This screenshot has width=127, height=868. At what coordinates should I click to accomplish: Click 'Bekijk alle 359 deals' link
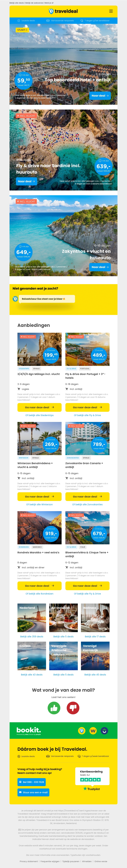click(32, 637)
